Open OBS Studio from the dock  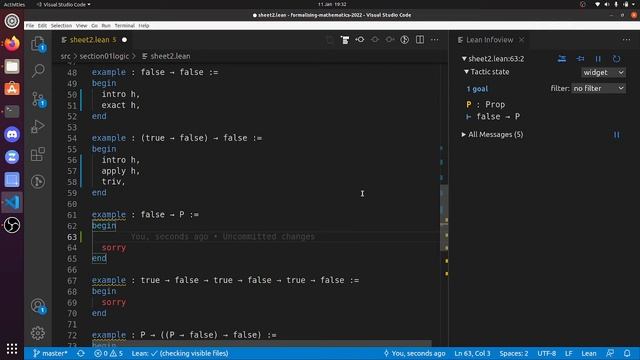(12, 225)
